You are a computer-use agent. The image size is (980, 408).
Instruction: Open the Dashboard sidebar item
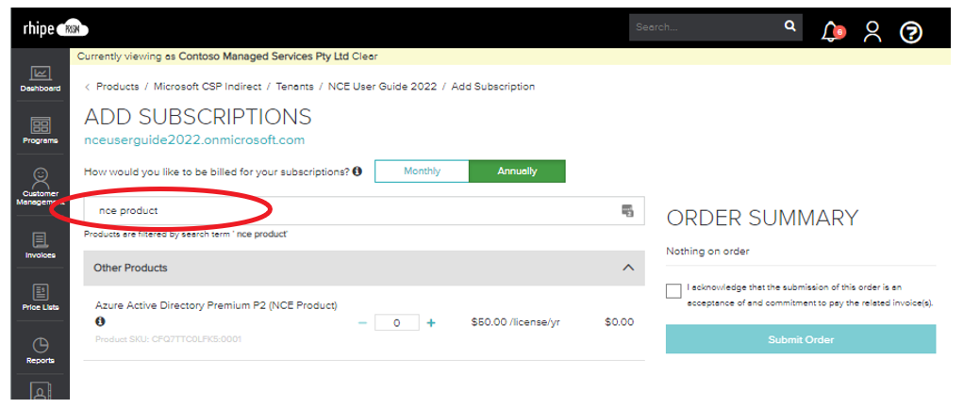tap(41, 79)
